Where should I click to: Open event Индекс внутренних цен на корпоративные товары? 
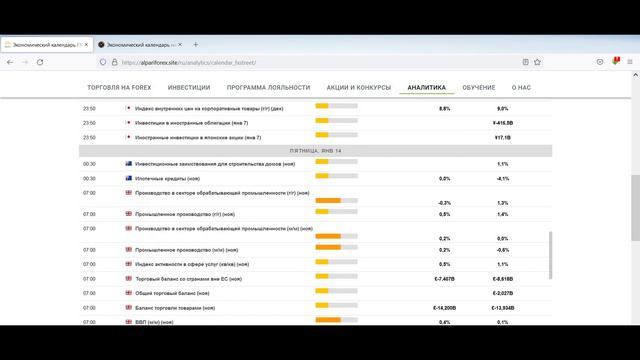[x=209, y=109]
